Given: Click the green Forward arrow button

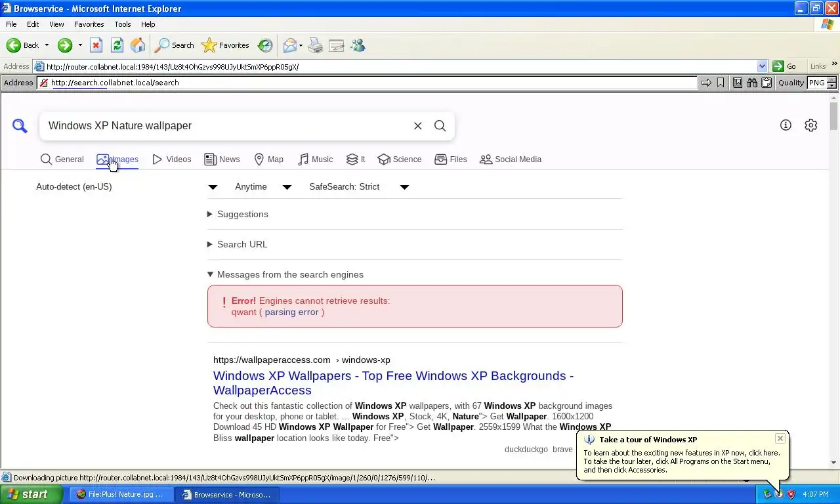Looking at the screenshot, I should click(x=64, y=45).
